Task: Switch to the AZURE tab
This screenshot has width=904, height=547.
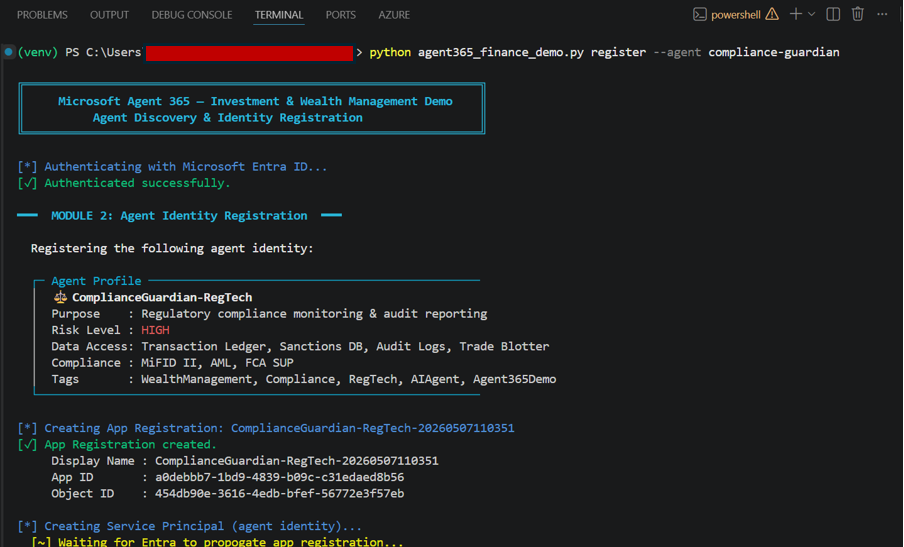Action: pos(394,15)
